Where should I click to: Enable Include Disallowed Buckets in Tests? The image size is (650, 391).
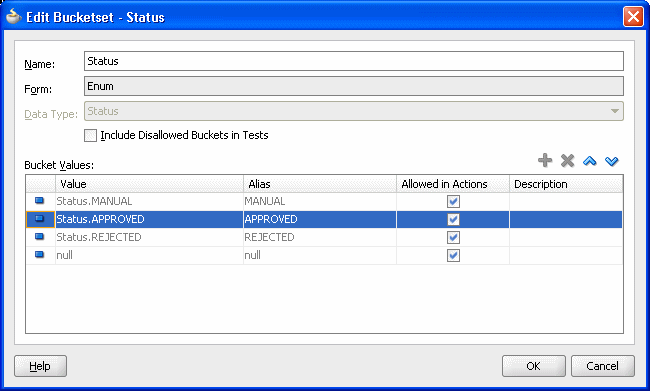(x=90, y=135)
